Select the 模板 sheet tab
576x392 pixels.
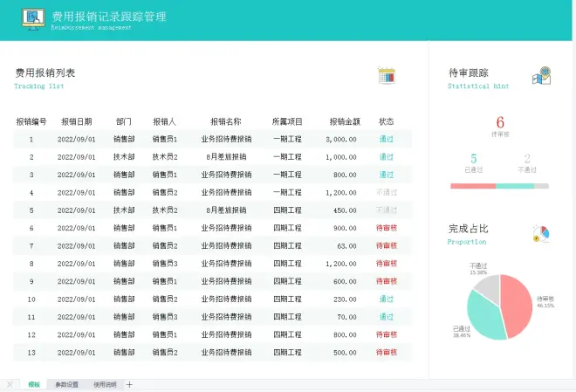click(34, 384)
